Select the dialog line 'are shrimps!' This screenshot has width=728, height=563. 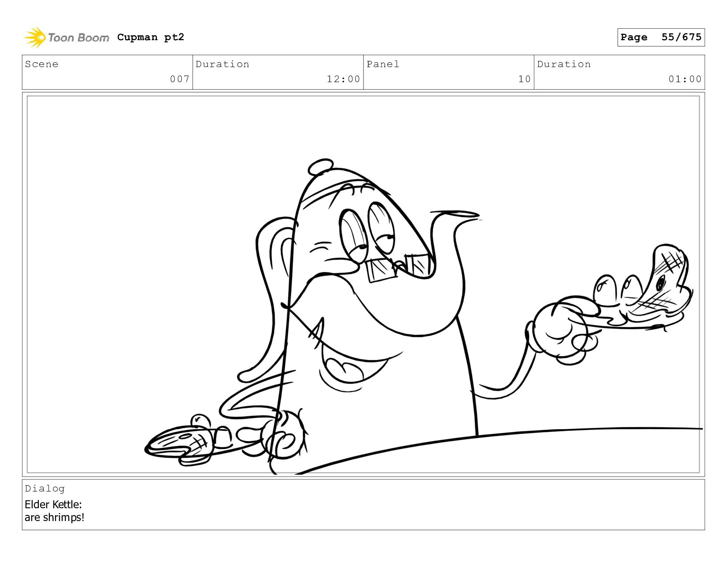click(x=54, y=517)
